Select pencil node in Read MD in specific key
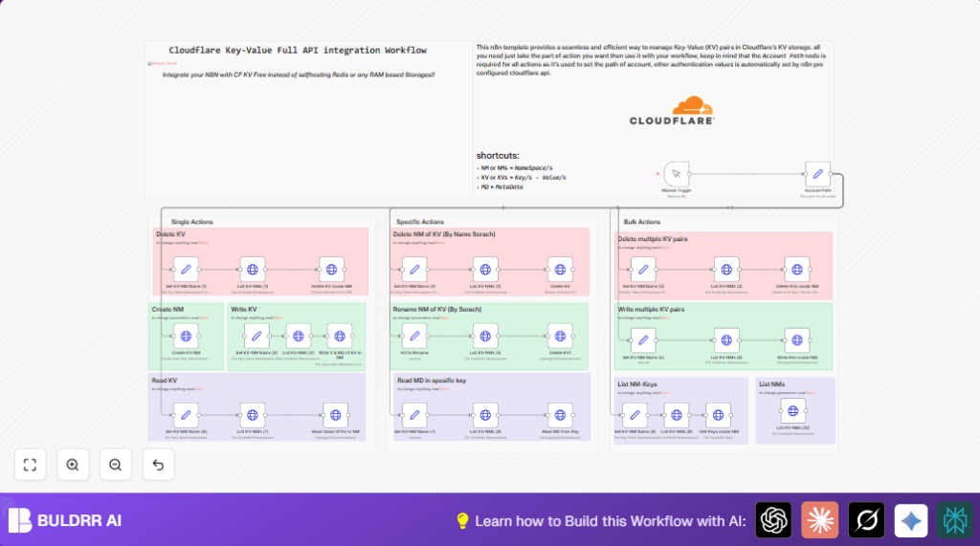Viewport: 980px width, 546px height. [414, 415]
